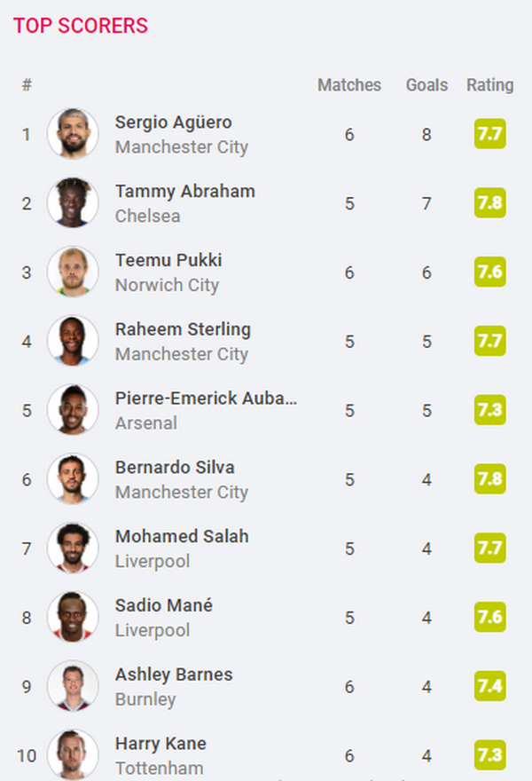Click Pierre-Emerick Aubameyang's player photo
Viewport: 532px width, 781px height.
(x=73, y=410)
